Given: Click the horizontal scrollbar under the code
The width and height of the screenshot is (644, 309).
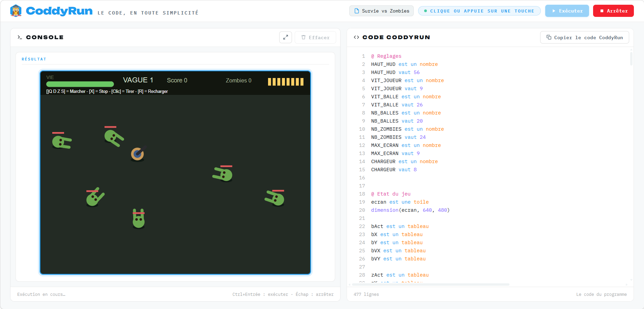Looking at the screenshot, I should (x=431, y=285).
